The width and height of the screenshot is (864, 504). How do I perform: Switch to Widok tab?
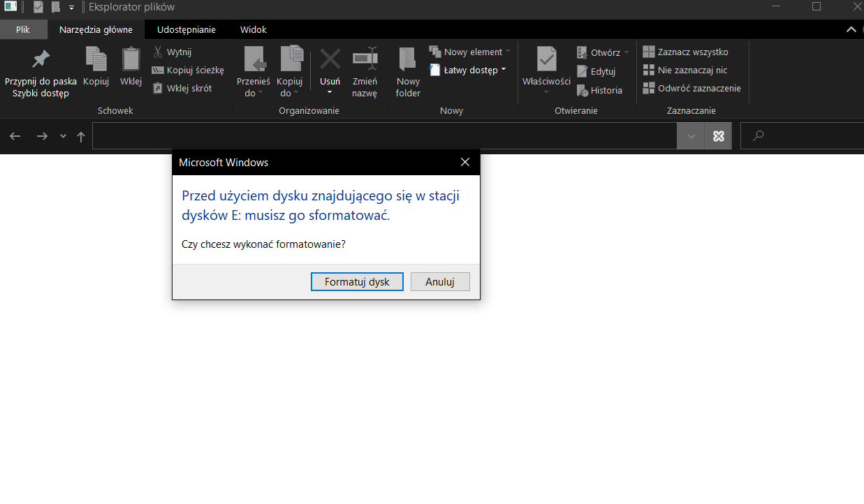pos(254,29)
